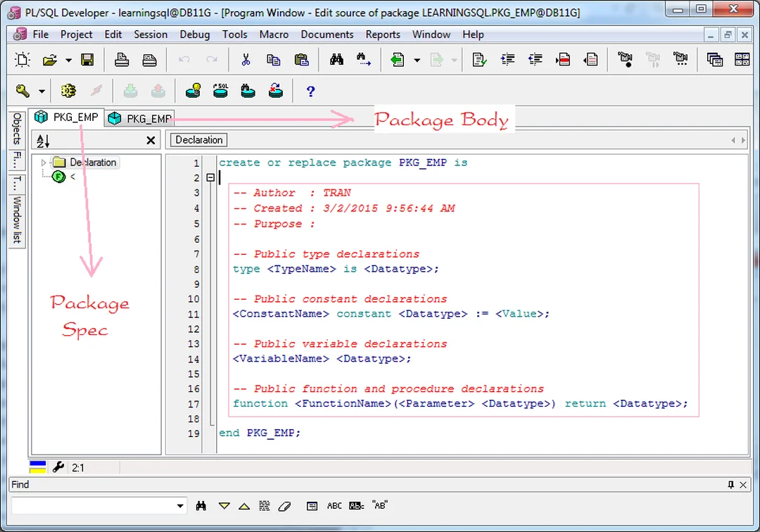Click the Declaration button above editor

pos(198,140)
